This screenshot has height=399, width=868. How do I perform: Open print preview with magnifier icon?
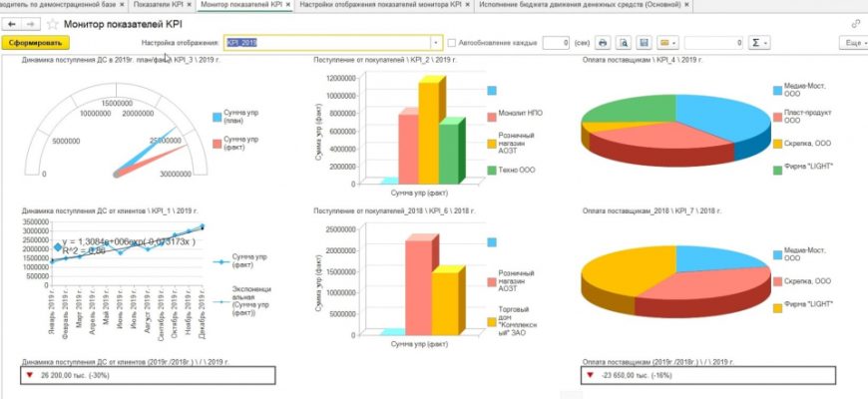click(624, 44)
